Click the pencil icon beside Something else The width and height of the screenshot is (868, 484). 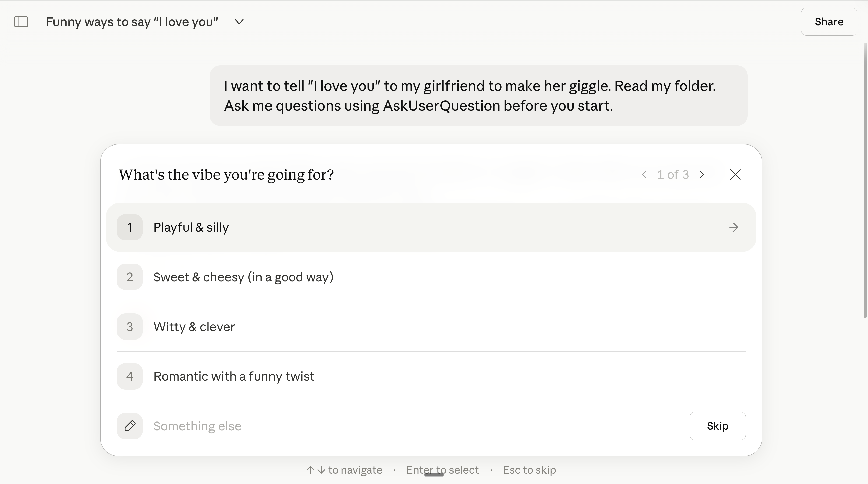pos(130,426)
